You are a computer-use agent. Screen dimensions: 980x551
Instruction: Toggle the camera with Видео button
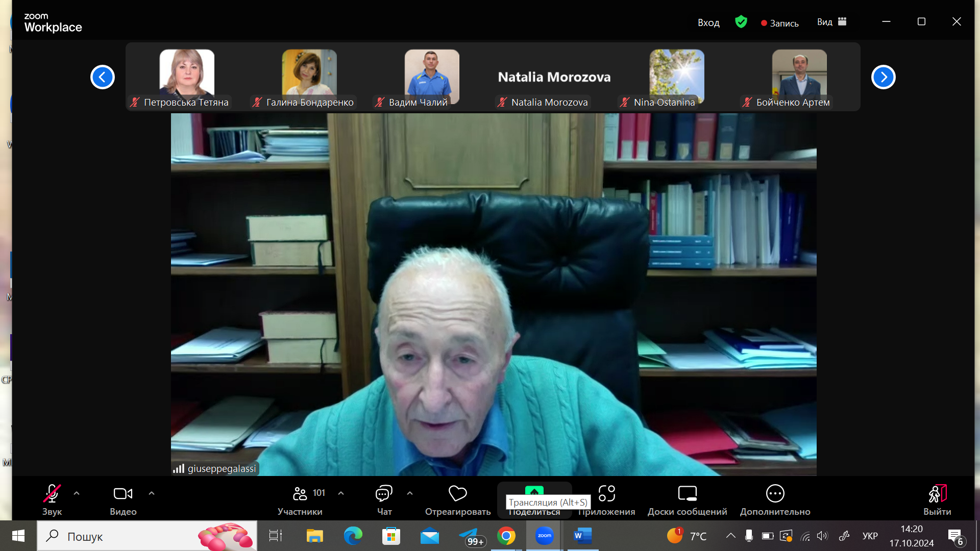click(x=122, y=494)
